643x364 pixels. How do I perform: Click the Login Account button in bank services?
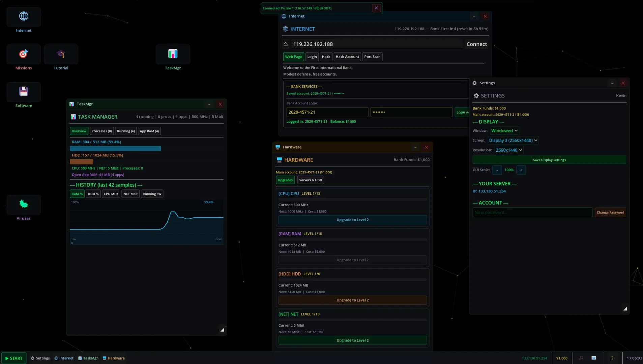tap(462, 112)
